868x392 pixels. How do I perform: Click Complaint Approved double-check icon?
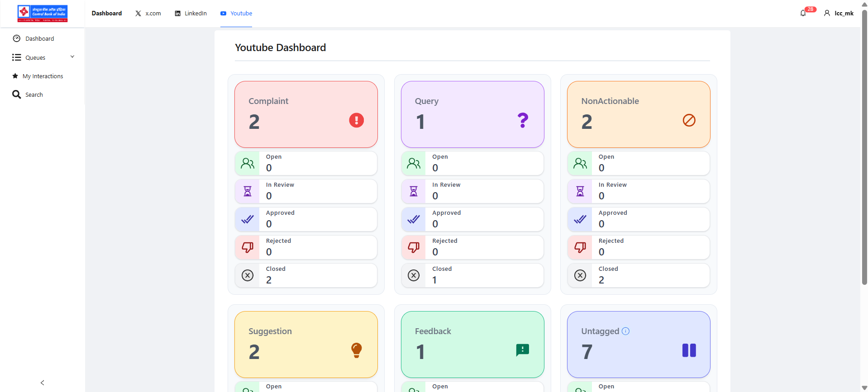[x=248, y=219]
